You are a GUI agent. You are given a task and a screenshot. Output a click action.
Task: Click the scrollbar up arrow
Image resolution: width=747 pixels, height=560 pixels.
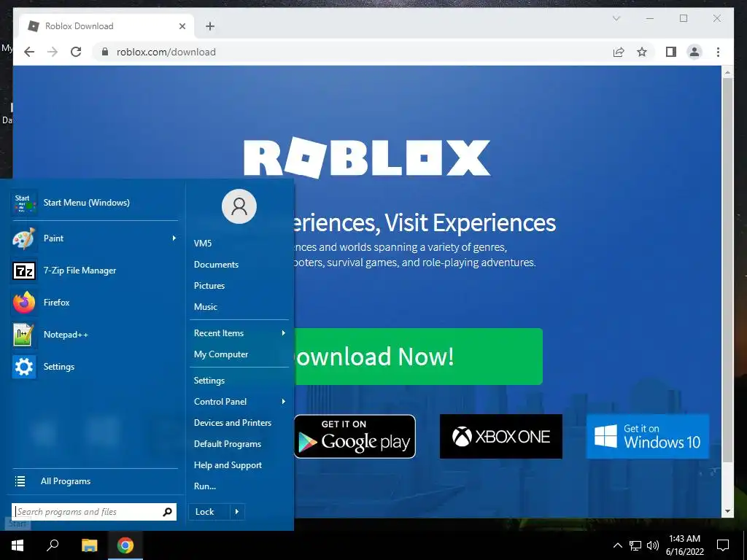pyautogui.click(x=727, y=72)
